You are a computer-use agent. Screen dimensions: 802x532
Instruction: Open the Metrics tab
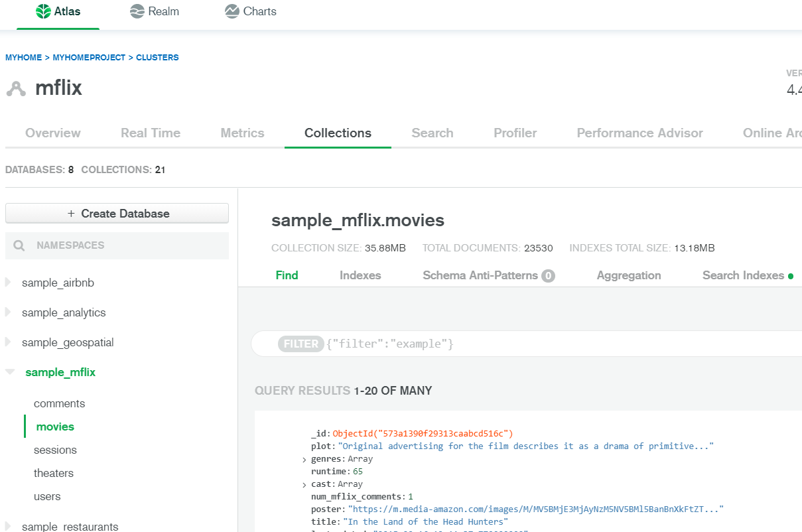point(242,133)
